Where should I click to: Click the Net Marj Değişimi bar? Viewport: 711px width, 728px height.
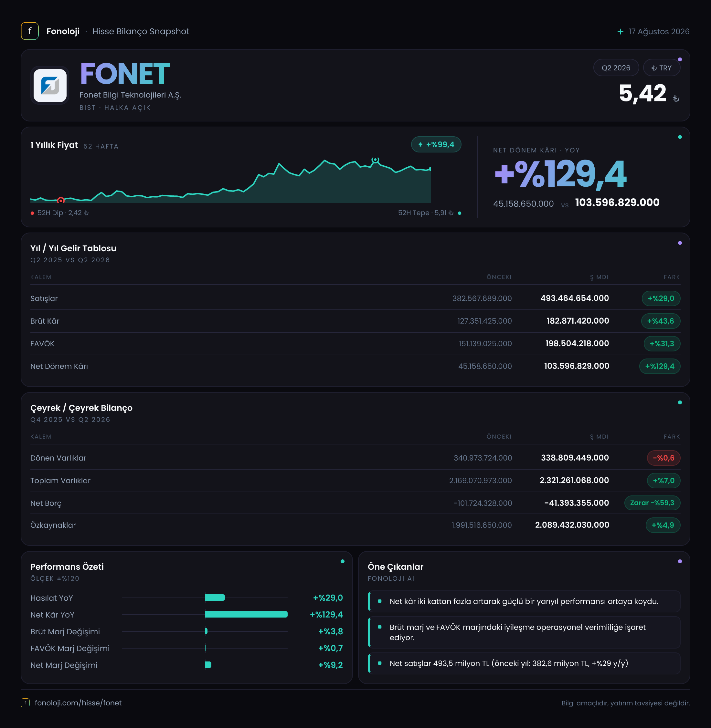point(208,665)
